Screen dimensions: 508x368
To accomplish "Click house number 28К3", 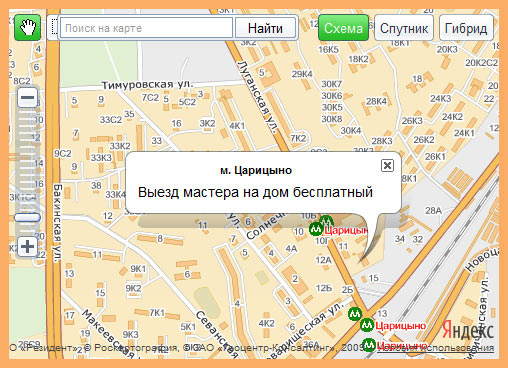I will [x=382, y=141].
